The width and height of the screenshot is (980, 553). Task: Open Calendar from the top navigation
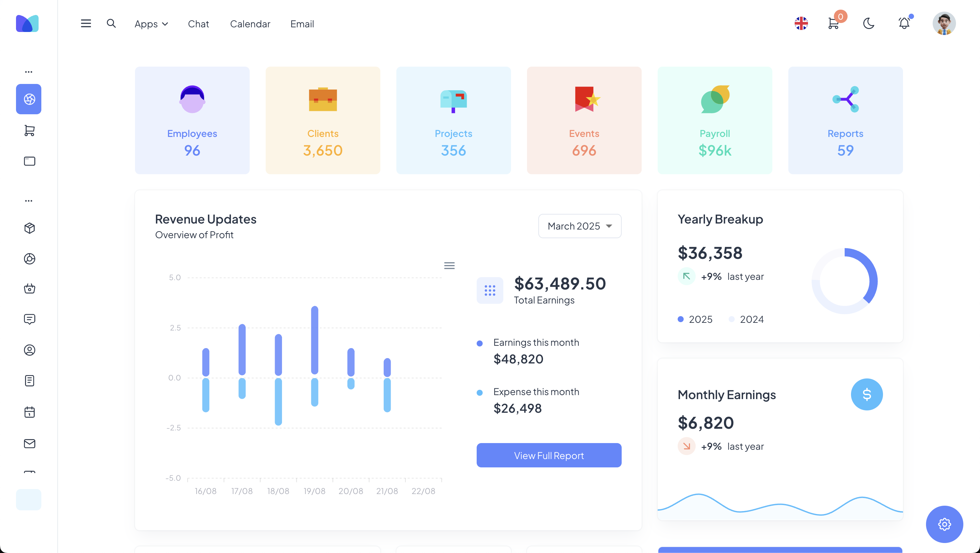pos(250,24)
